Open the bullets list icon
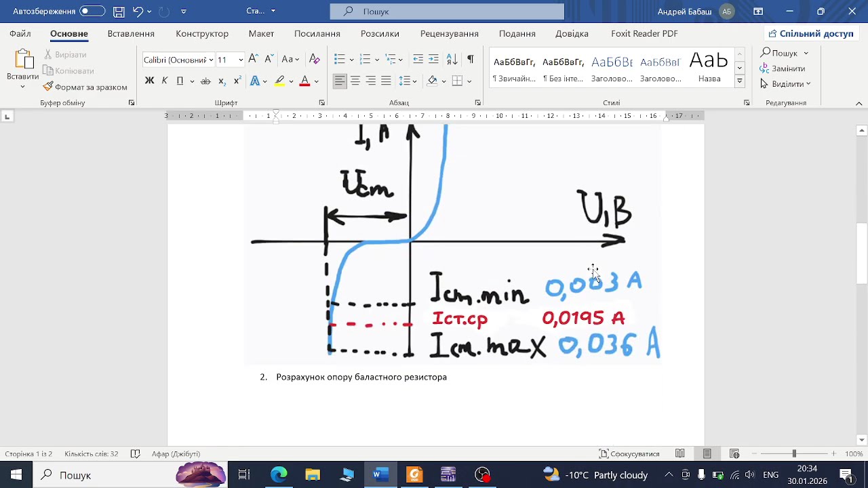868x488 pixels. (340, 59)
